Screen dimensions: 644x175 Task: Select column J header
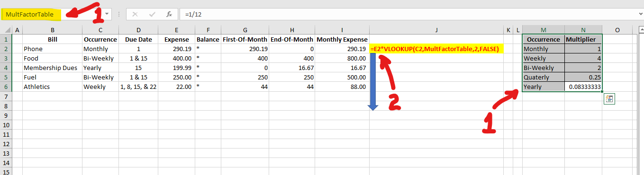coord(436,30)
